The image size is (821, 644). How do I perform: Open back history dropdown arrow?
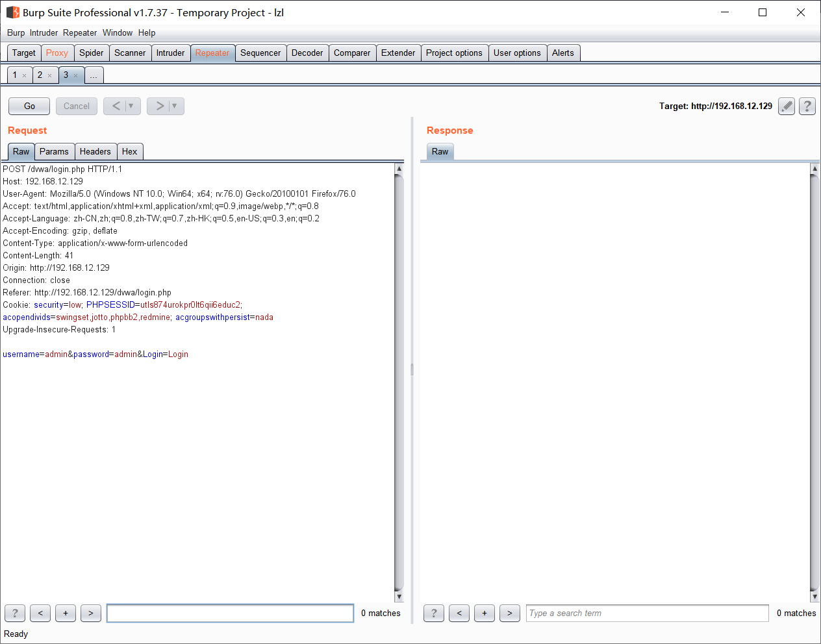(x=131, y=106)
